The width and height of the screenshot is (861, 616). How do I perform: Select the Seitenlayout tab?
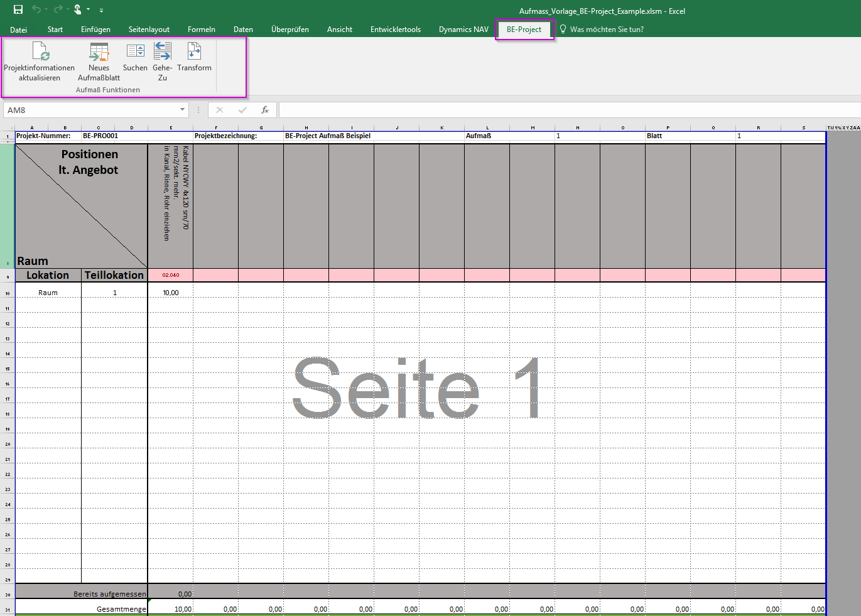tap(149, 30)
